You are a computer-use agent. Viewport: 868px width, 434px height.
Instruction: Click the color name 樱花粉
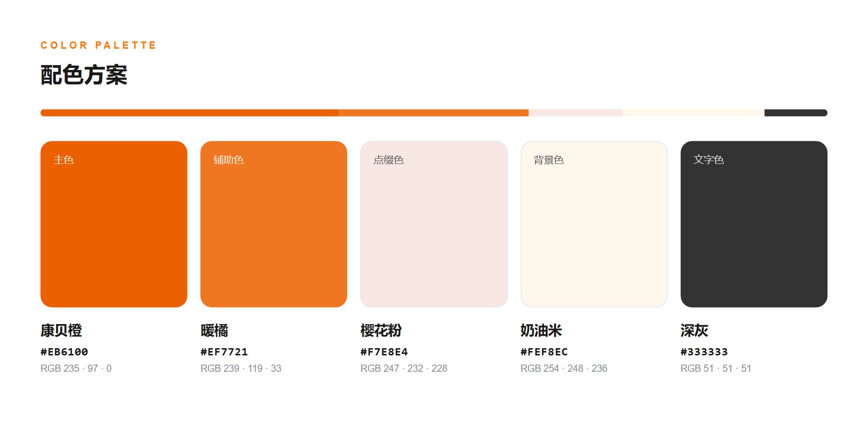pyautogui.click(x=381, y=331)
